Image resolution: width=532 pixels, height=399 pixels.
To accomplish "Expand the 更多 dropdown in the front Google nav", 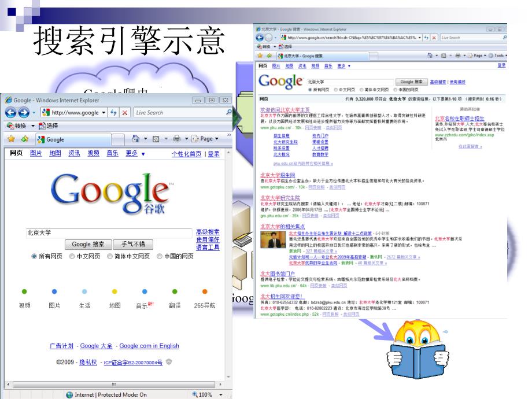I will point(143,154).
